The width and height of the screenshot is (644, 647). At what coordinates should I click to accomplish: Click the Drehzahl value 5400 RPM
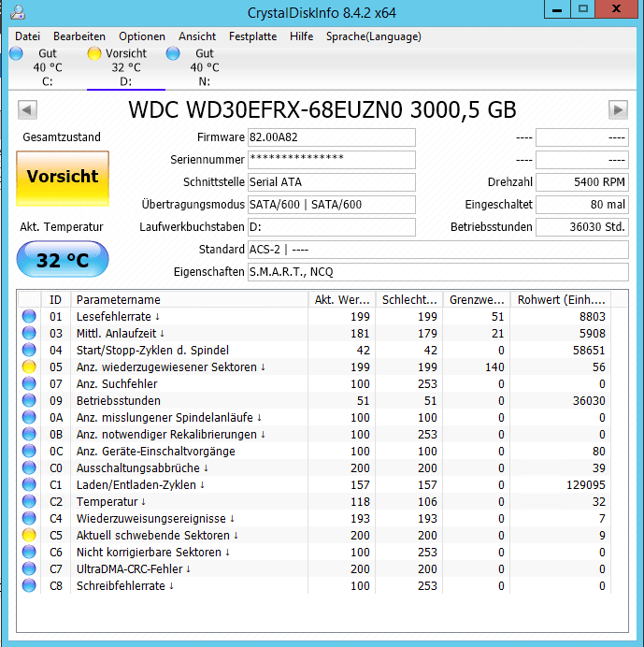(x=582, y=182)
